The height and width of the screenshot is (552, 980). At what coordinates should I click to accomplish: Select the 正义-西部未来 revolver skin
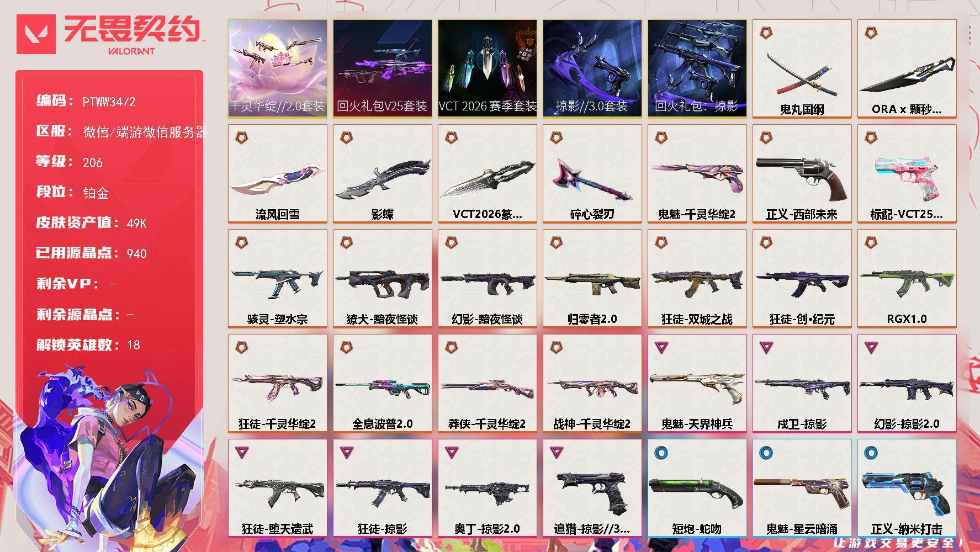tap(802, 173)
